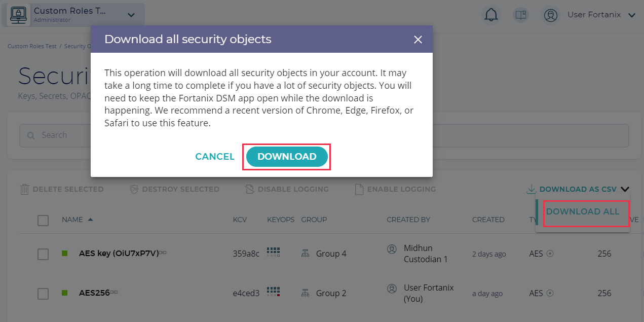The image size is (644, 322).
Task: Toggle the select-all checkbox in table header
Action: 43,220
